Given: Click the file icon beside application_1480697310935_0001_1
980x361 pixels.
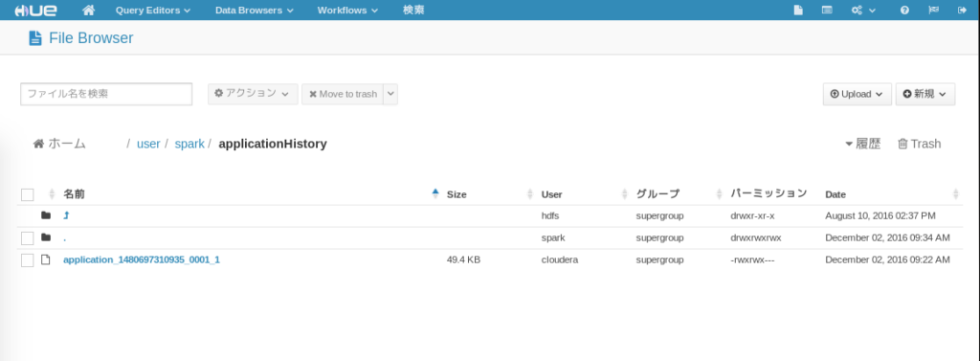Looking at the screenshot, I should 46,259.
